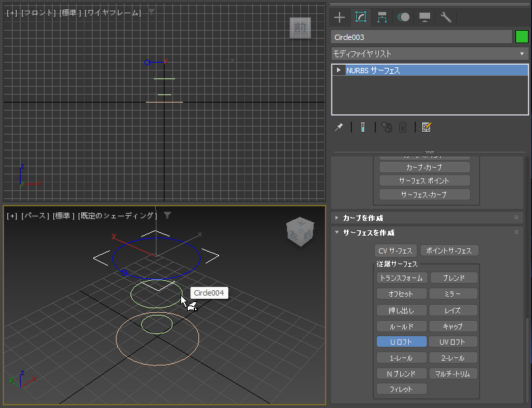
Task: Open front viewport [標準] menu
Action: [70, 13]
